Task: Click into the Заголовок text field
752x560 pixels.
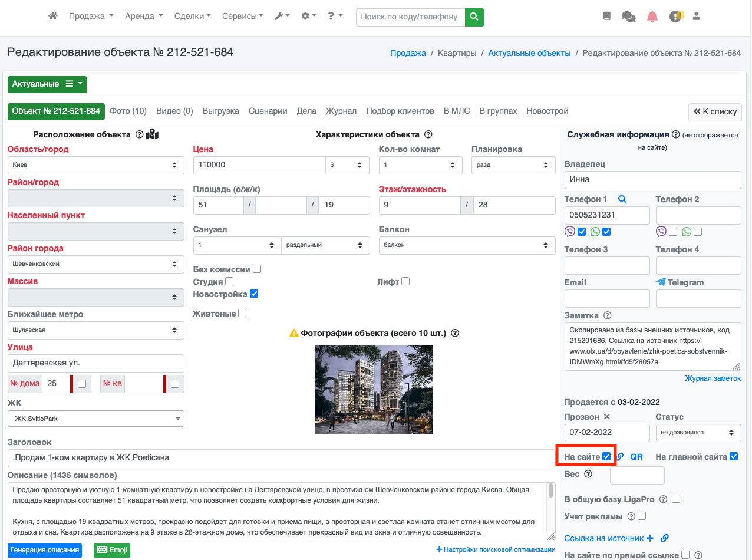Action: tap(281, 458)
